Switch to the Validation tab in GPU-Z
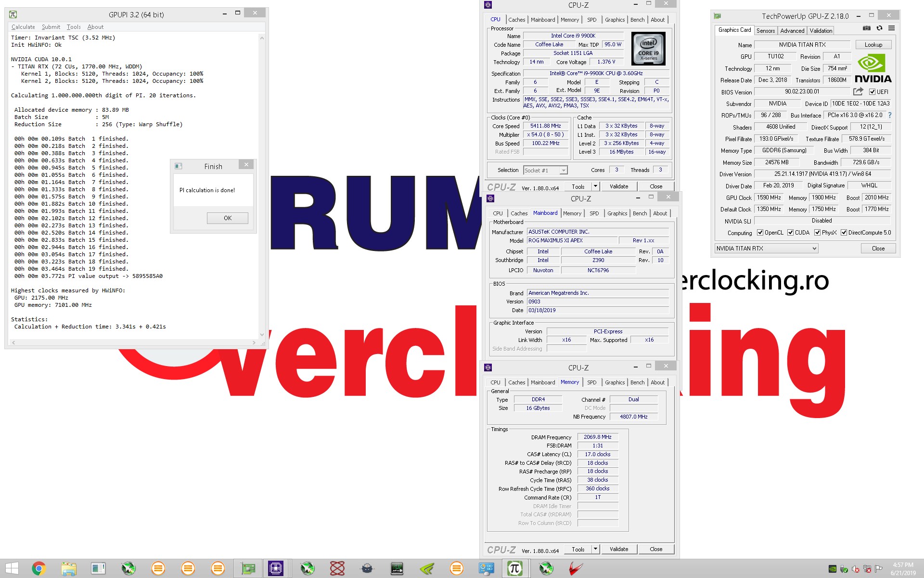 click(821, 30)
